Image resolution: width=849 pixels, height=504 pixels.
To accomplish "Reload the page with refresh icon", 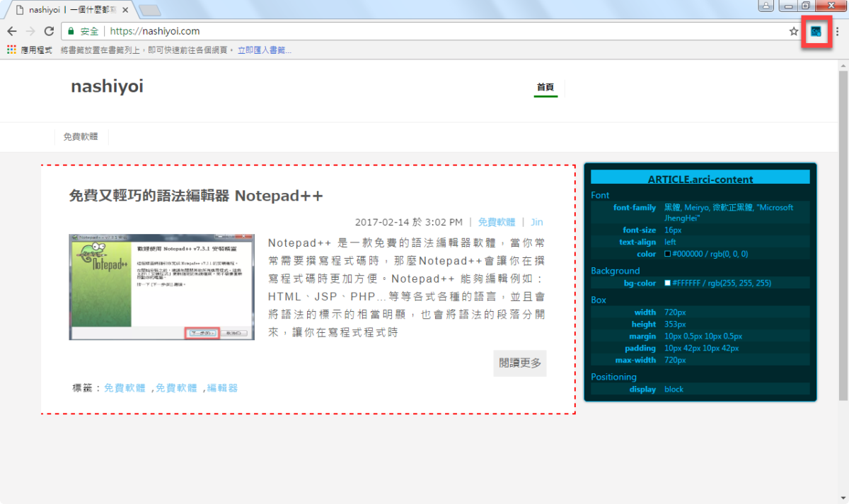I will click(49, 31).
